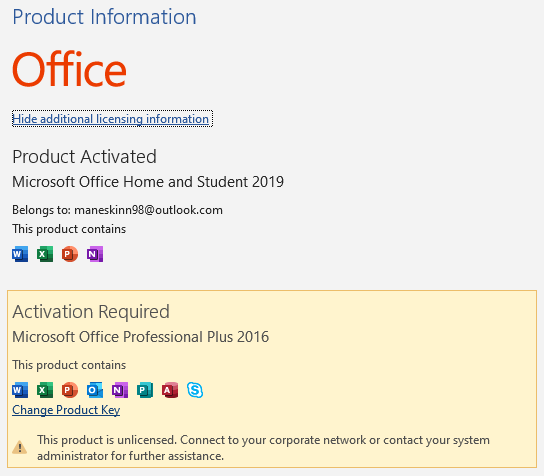Click the Product Activated heading
The image size is (544, 476).
click(84, 157)
